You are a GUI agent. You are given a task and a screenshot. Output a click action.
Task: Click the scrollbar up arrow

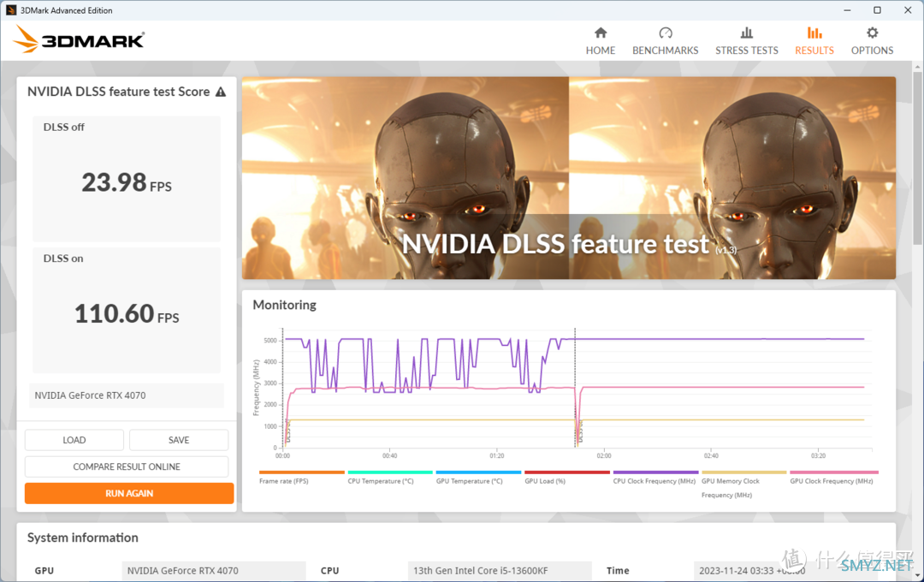(917, 67)
